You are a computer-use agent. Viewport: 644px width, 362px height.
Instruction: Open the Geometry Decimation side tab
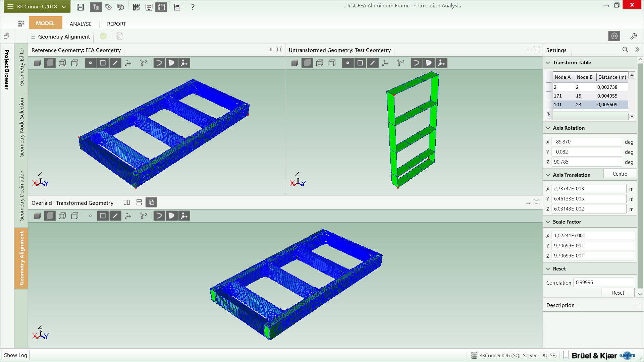[x=22, y=196]
